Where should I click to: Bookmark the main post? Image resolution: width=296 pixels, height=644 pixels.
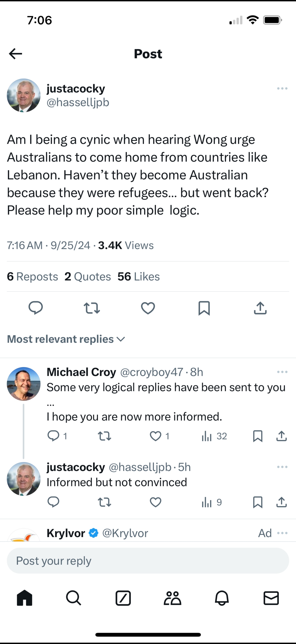point(204,309)
